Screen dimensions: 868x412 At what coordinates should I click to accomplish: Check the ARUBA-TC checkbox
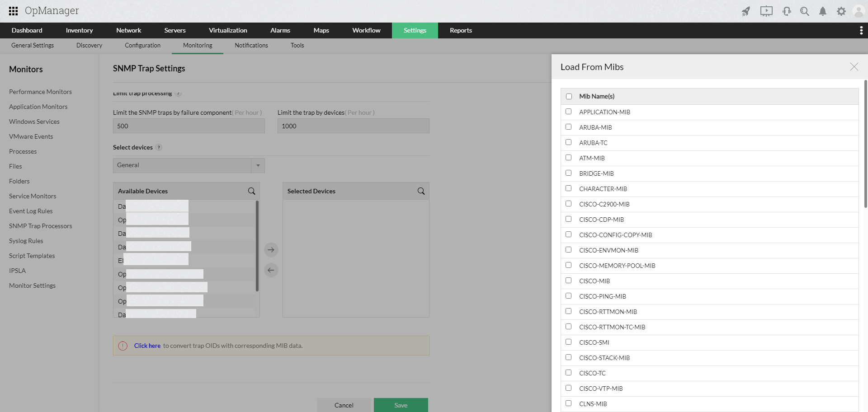click(569, 142)
